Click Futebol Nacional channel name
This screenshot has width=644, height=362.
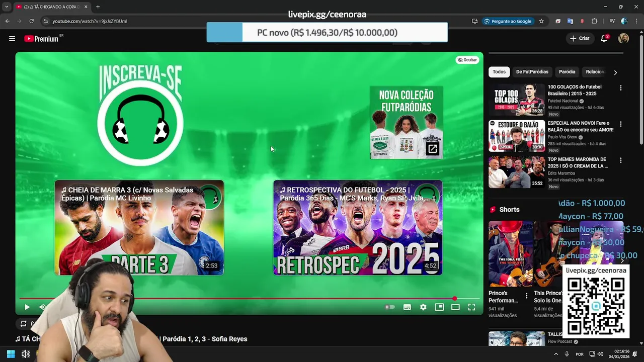[563, 101]
